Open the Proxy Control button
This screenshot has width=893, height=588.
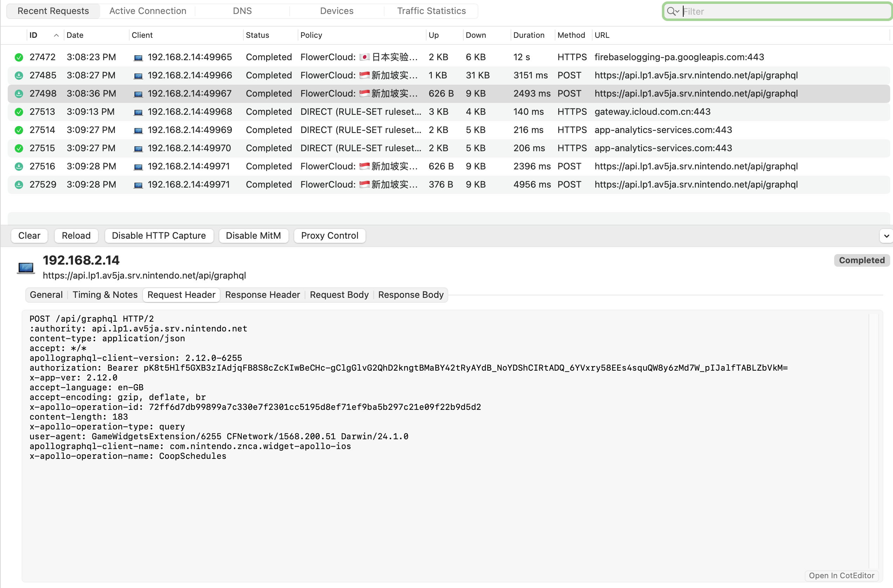330,236
